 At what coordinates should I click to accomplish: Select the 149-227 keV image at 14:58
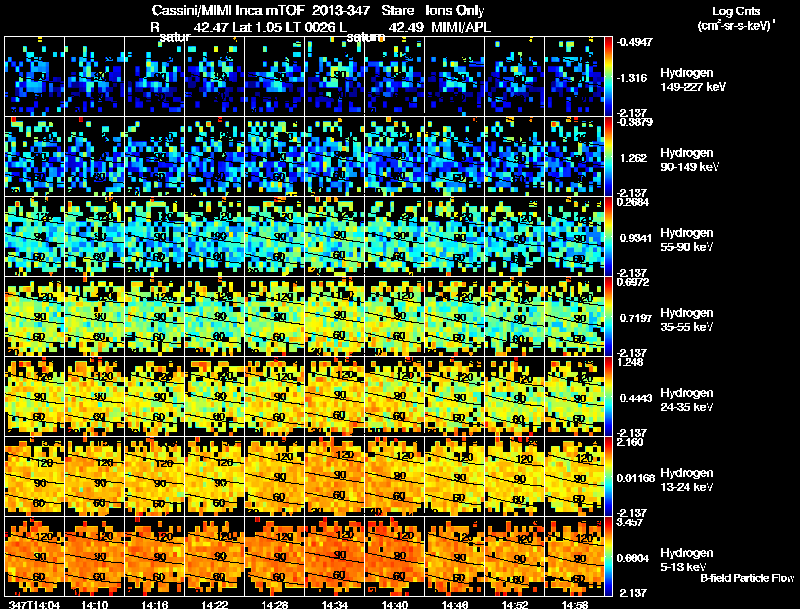574,76
